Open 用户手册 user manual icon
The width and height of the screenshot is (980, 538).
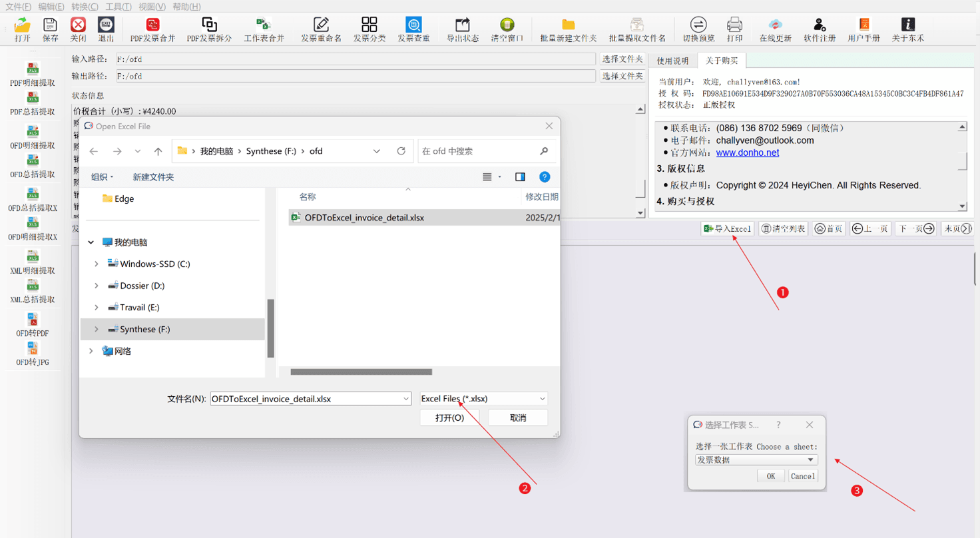pos(864,30)
